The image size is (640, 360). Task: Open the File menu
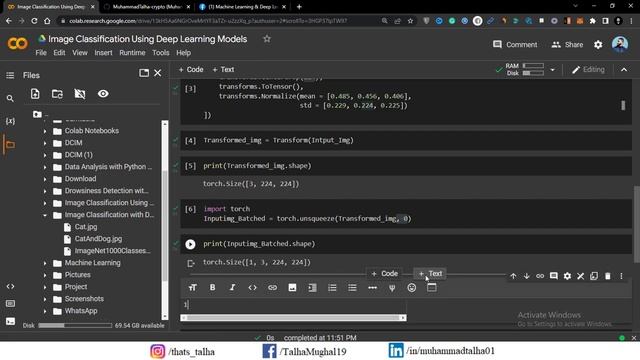point(41,53)
